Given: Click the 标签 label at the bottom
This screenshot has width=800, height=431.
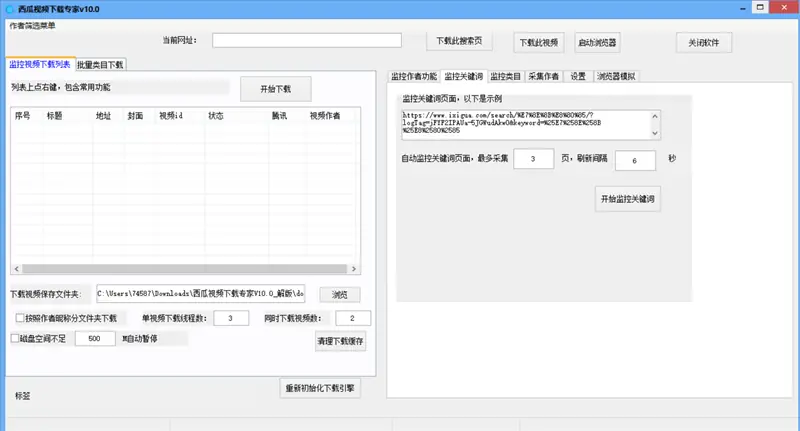Looking at the screenshot, I should tap(22, 396).
